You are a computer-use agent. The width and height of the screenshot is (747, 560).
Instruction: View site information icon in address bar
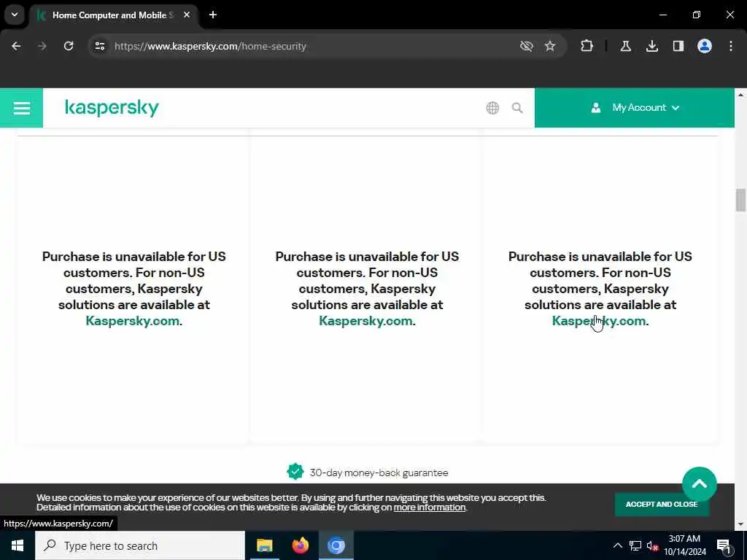(x=99, y=46)
